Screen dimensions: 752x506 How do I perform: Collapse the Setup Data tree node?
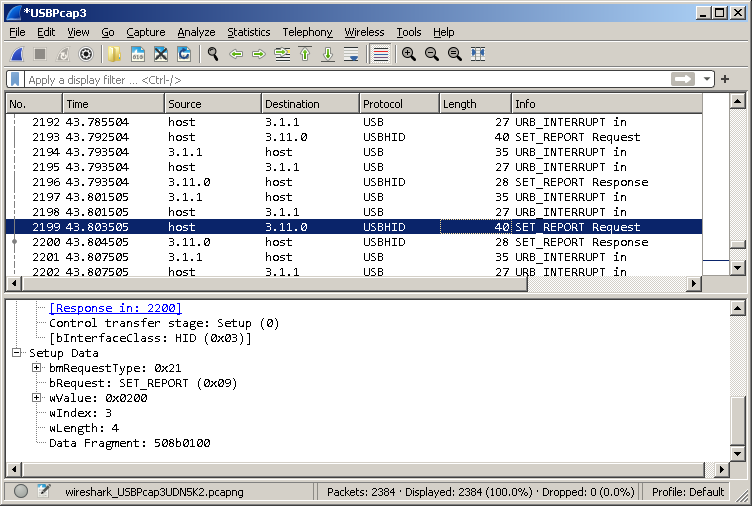pyautogui.click(x=17, y=353)
